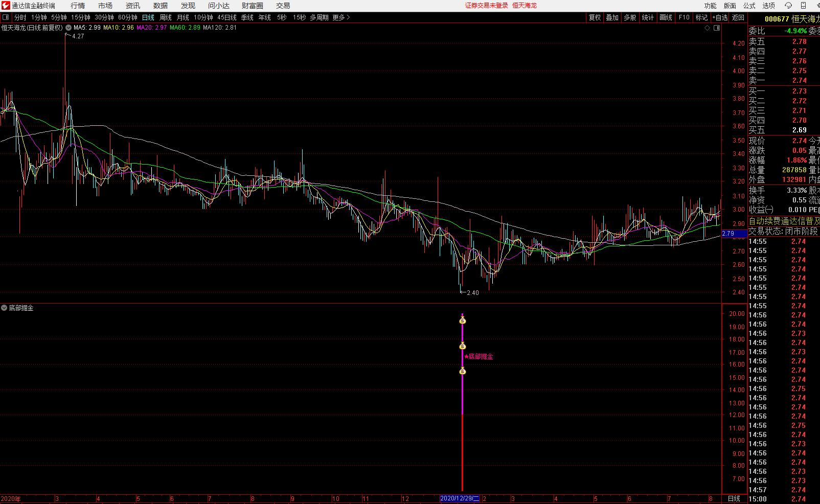Open 问小达 menu
The width and height of the screenshot is (820, 504).
(x=219, y=6)
